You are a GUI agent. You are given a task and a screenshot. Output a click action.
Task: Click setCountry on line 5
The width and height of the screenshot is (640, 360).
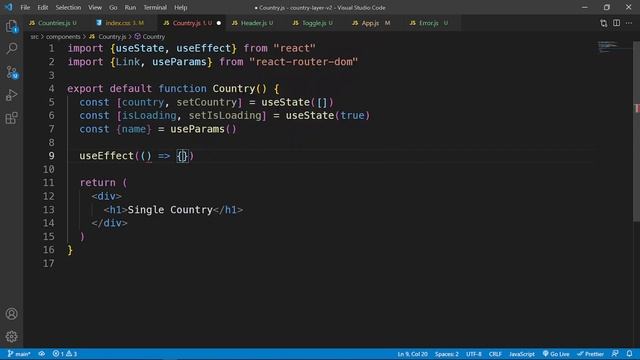click(x=207, y=102)
